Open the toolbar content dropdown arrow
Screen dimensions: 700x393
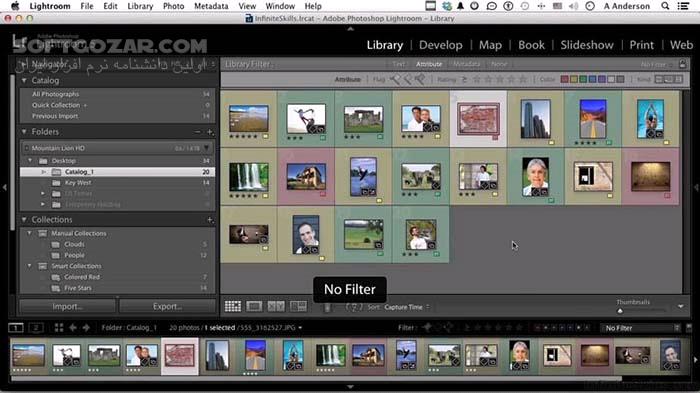680,307
